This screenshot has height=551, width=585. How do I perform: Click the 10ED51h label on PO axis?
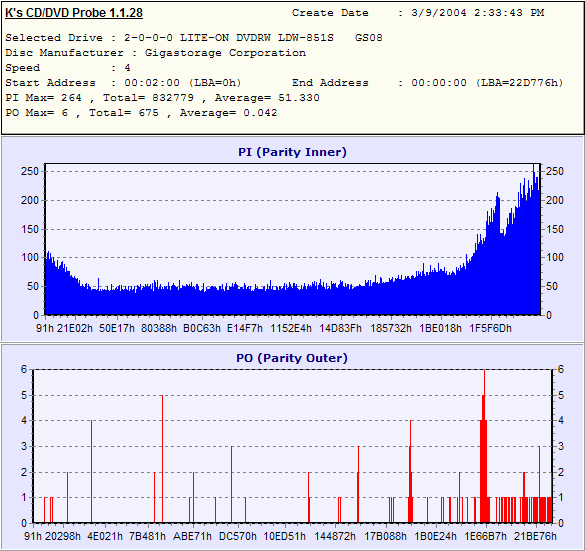click(x=284, y=536)
